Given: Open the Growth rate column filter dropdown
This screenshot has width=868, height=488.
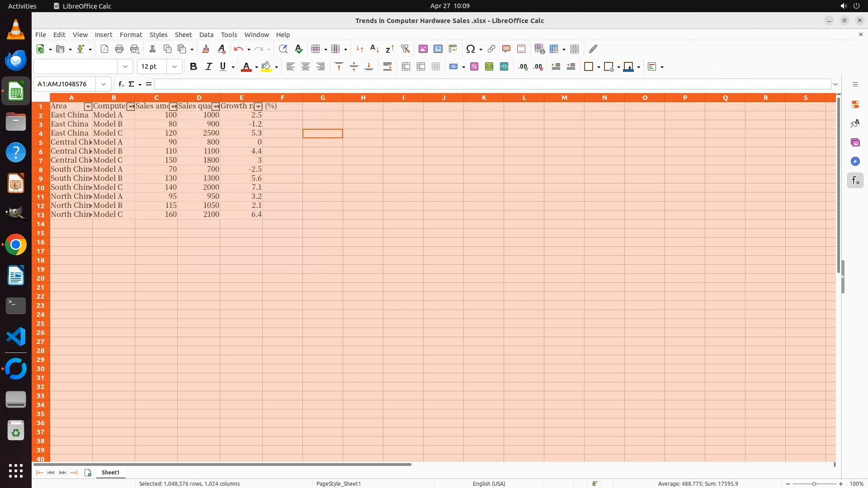Looking at the screenshot, I should click(x=258, y=107).
